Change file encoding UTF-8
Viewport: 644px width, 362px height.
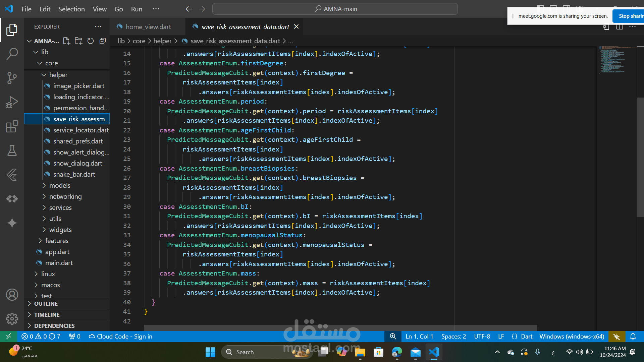pos(482,336)
